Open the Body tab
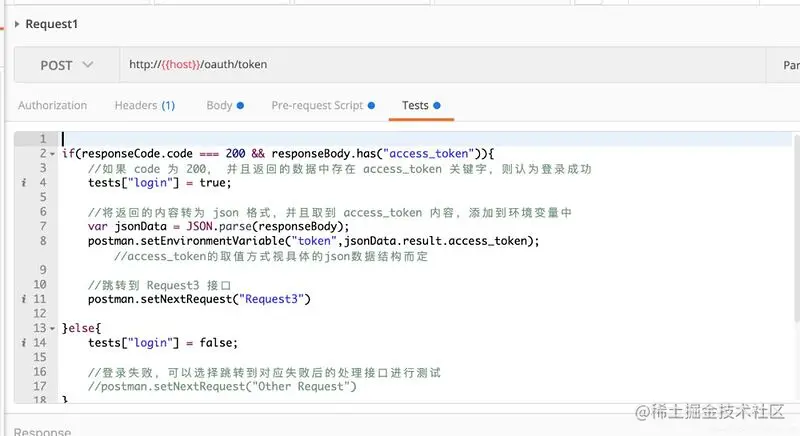 click(225, 106)
